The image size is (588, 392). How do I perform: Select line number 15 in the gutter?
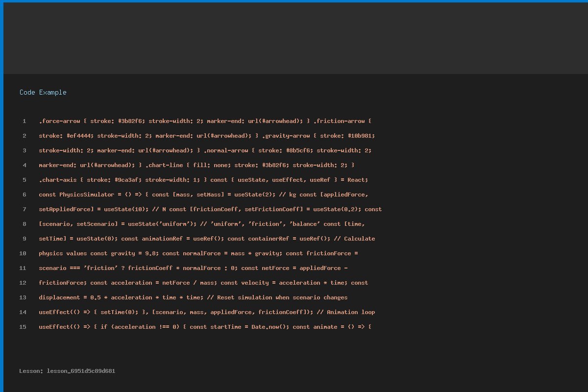click(23, 327)
